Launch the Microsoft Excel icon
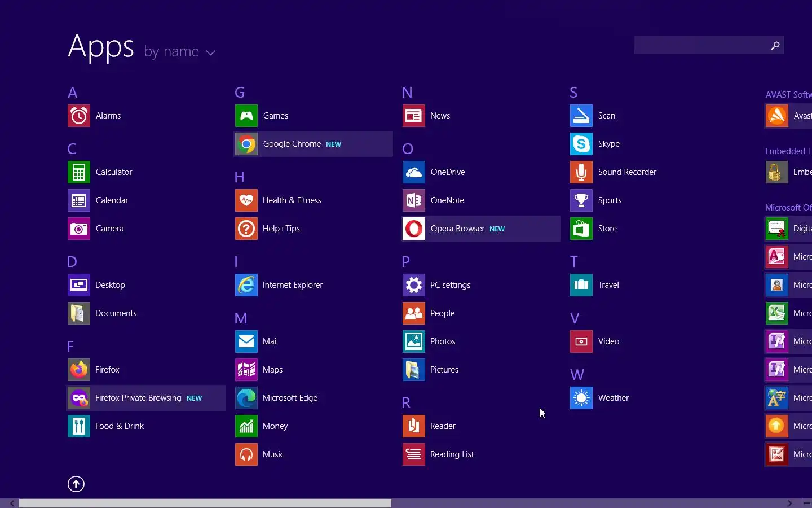Viewport: 812px width, 508px height. click(777, 313)
